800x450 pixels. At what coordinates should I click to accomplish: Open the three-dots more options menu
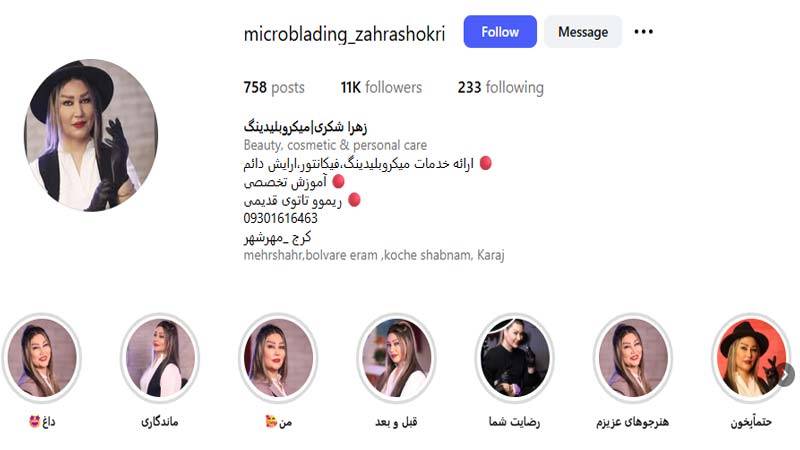643,32
